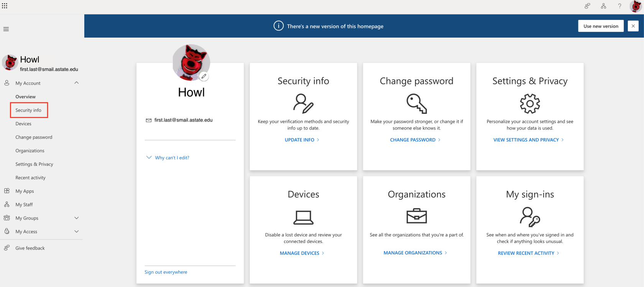Open the org chart icon in top bar

coord(603,6)
